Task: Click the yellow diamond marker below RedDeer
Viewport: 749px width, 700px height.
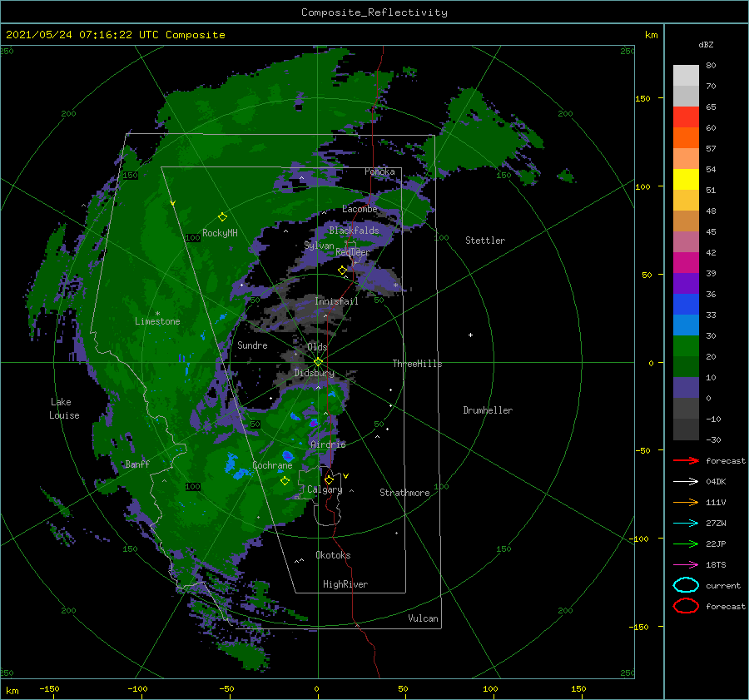Action: pyautogui.click(x=342, y=271)
